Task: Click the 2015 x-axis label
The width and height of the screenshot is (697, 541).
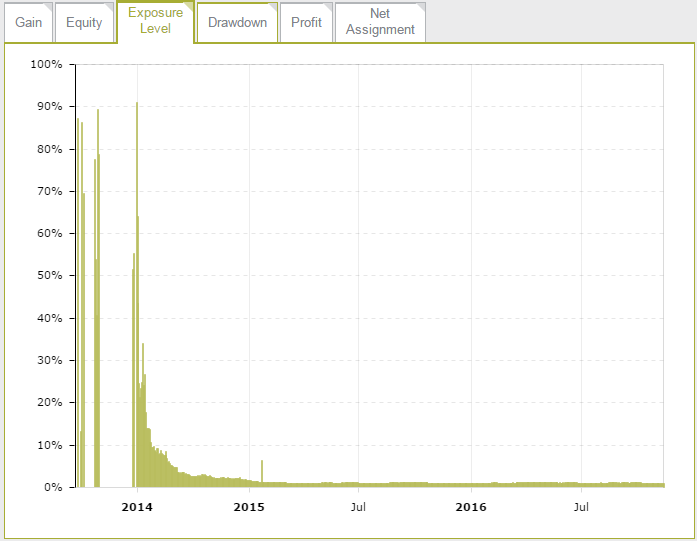Action: coord(249,507)
